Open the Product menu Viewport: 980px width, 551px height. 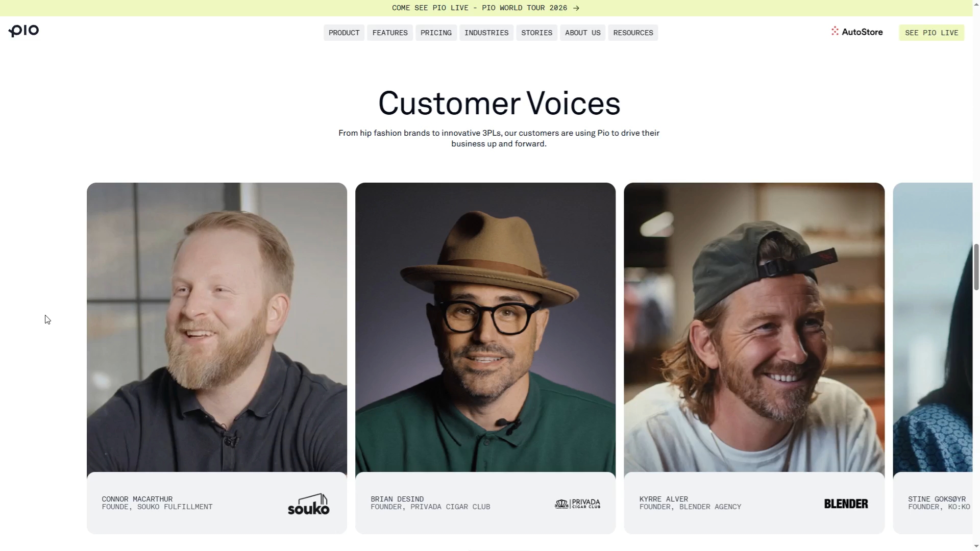pyautogui.click(x=344, y=33)
